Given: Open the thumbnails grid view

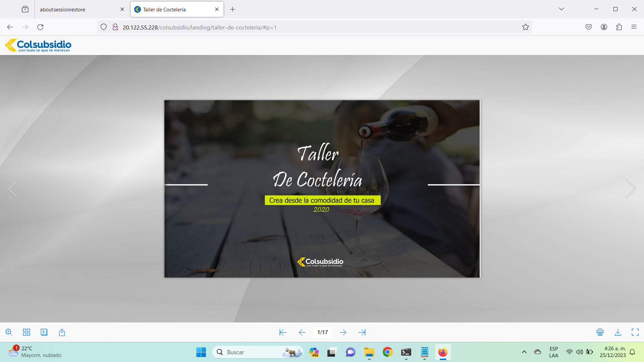Looking at the screenshot, I should pos(26,332).
